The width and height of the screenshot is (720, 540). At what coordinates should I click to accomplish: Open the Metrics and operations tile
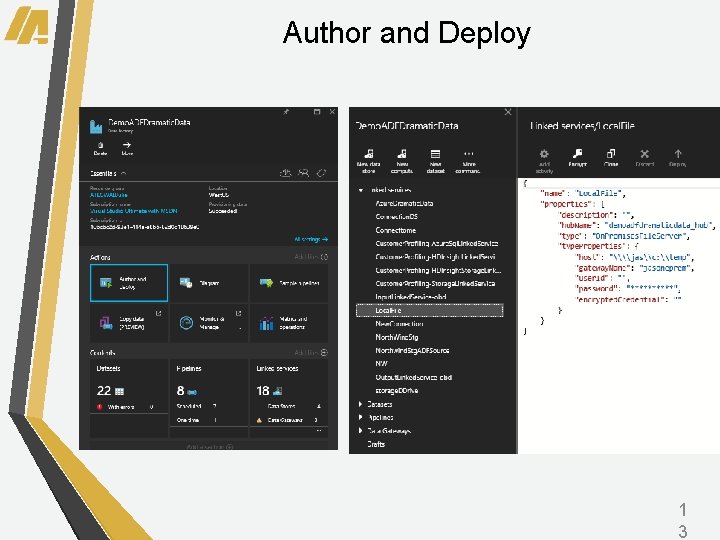coord(289,323)
